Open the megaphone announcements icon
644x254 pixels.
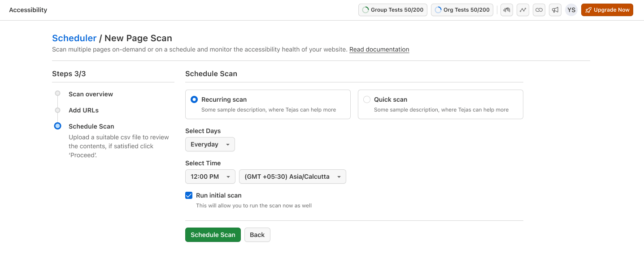point(555,10)
